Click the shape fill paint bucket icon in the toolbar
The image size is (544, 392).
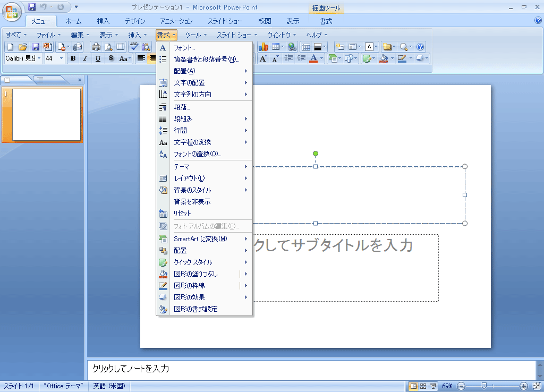pos(384,58)
